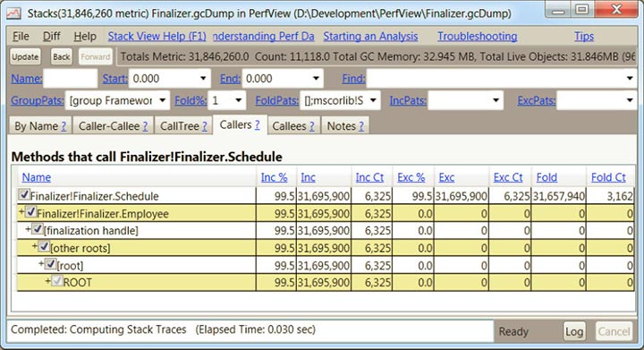Open Stack View Help (F1) link
This screenshot has height=350, width=644.
point(157,37)
